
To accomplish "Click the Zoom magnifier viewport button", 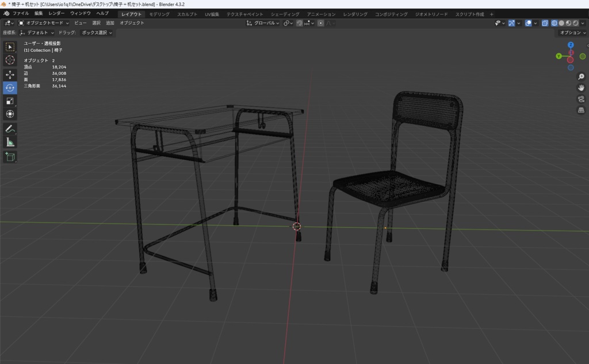I will pyautogui.click(x=581, y=76).
